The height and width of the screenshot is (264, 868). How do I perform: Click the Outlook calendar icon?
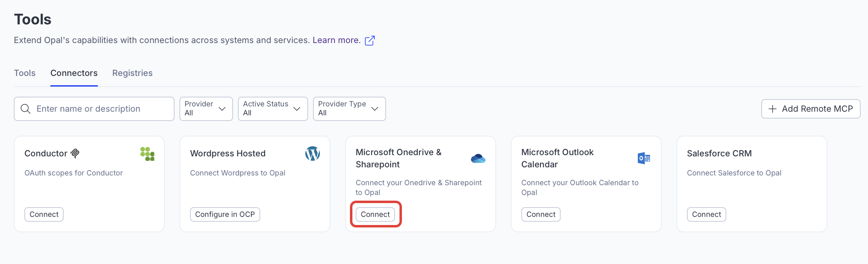tap(643, 158)
